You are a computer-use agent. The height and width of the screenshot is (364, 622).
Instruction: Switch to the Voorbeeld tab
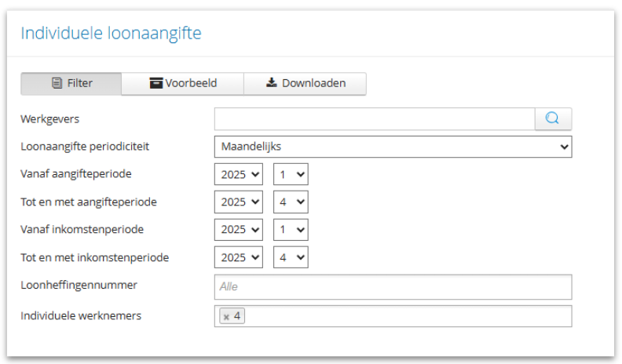183,83
